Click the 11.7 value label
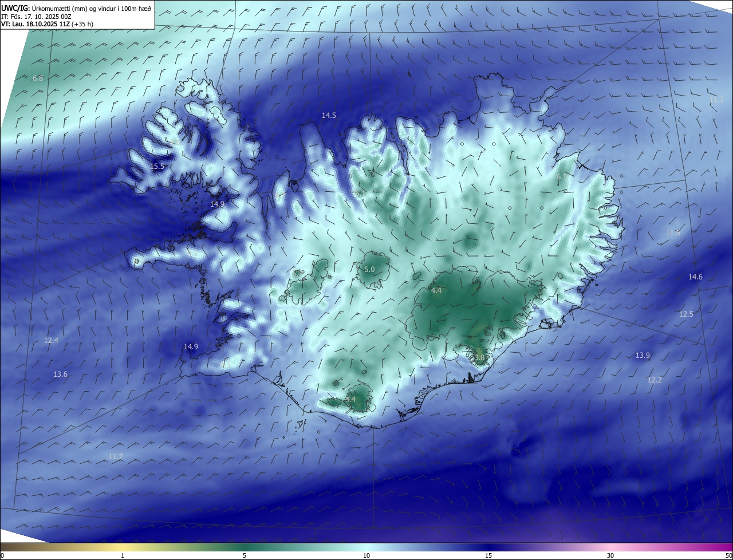This screenshot has width=733, height=560. click(115, 456)
